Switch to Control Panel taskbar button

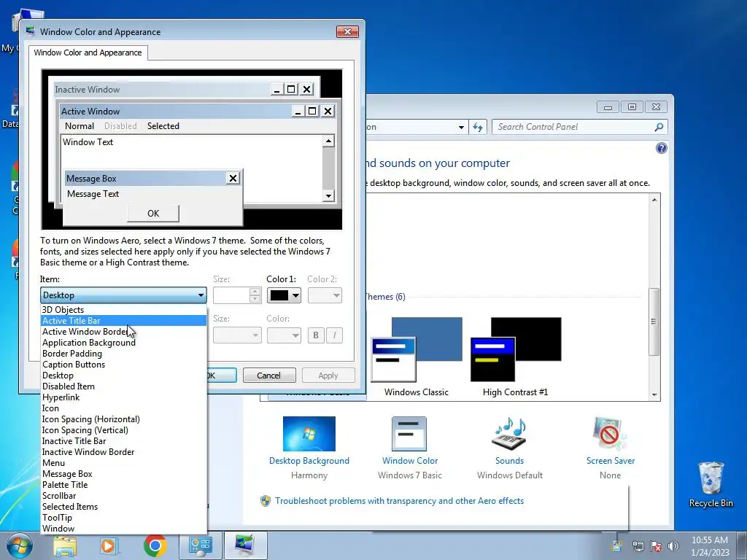200,545
